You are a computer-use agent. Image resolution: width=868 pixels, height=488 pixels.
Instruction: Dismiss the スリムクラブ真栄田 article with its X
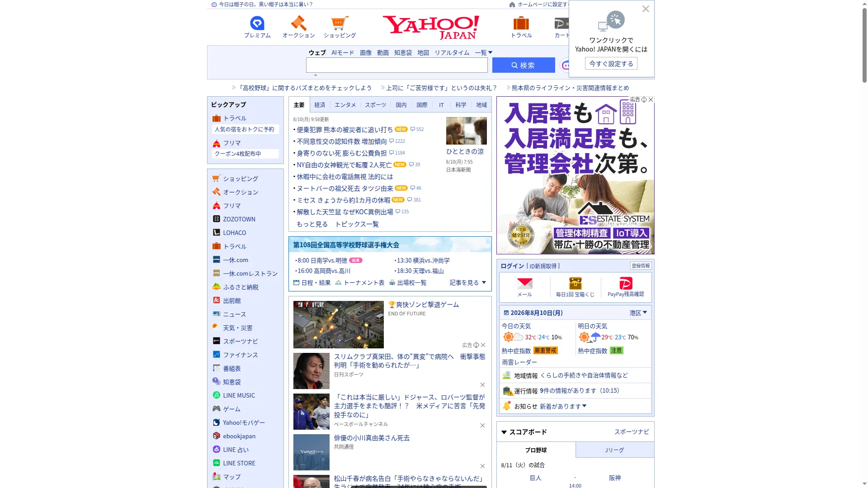482,385
